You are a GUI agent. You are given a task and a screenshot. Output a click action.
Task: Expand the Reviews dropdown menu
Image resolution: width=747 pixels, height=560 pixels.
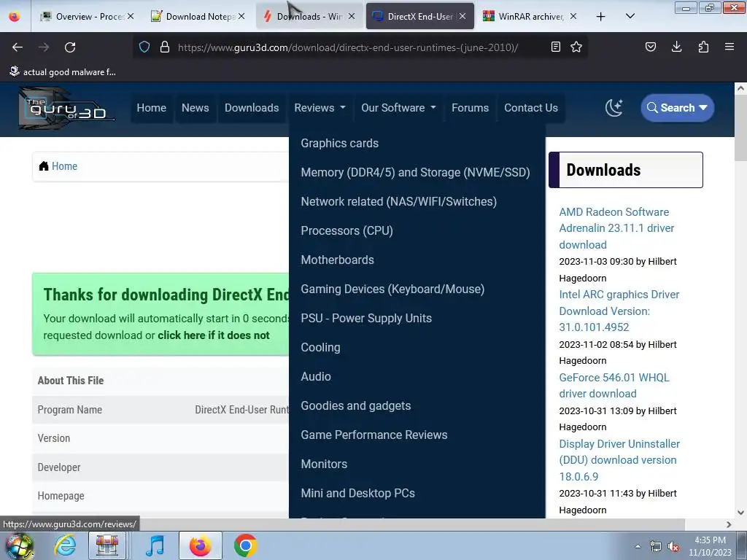tap(320, 108)
